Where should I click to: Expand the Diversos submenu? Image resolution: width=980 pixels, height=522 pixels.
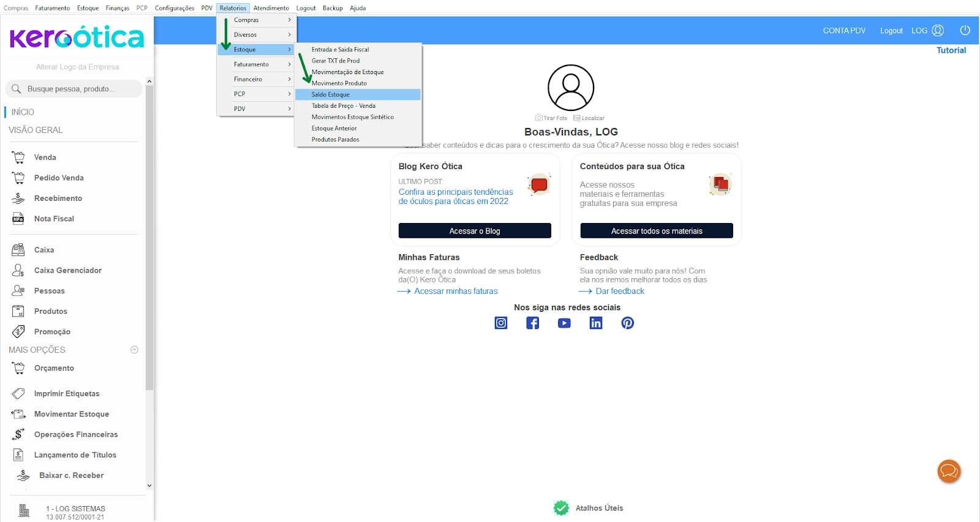pos(257,35)
